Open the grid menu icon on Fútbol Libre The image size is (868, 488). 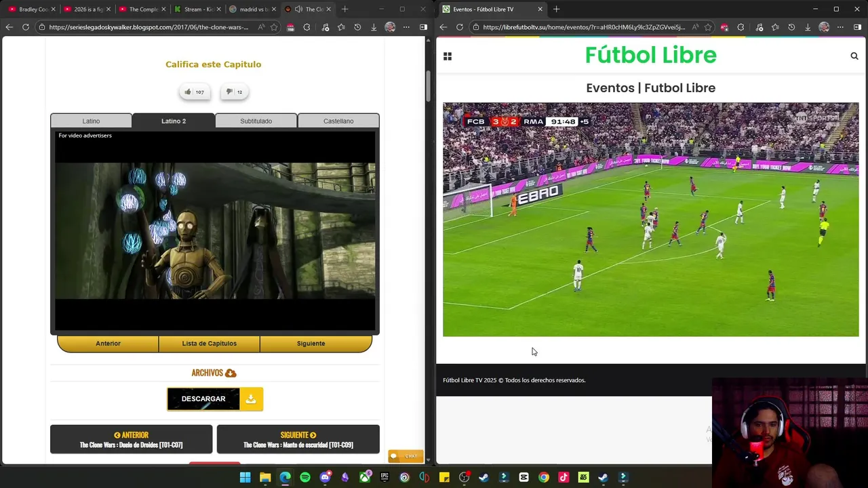coord(448,56)
